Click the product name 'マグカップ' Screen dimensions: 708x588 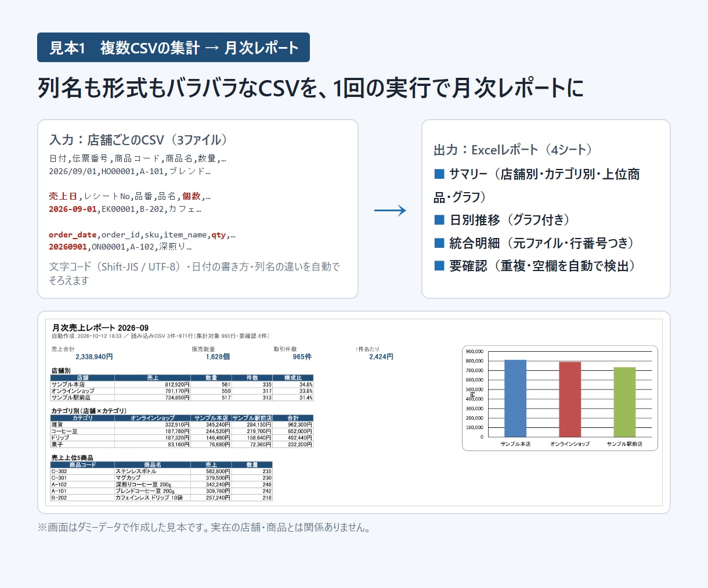(128, 478)
